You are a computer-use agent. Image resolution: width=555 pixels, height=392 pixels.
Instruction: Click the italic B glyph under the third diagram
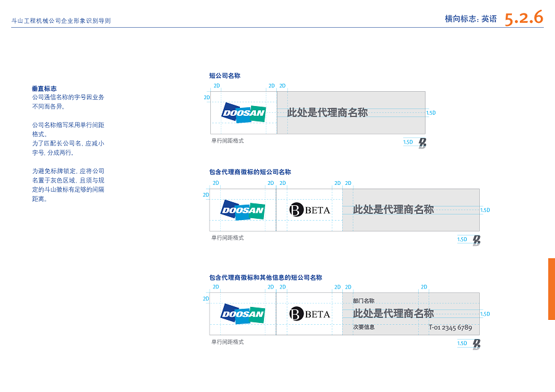[477, 345]
